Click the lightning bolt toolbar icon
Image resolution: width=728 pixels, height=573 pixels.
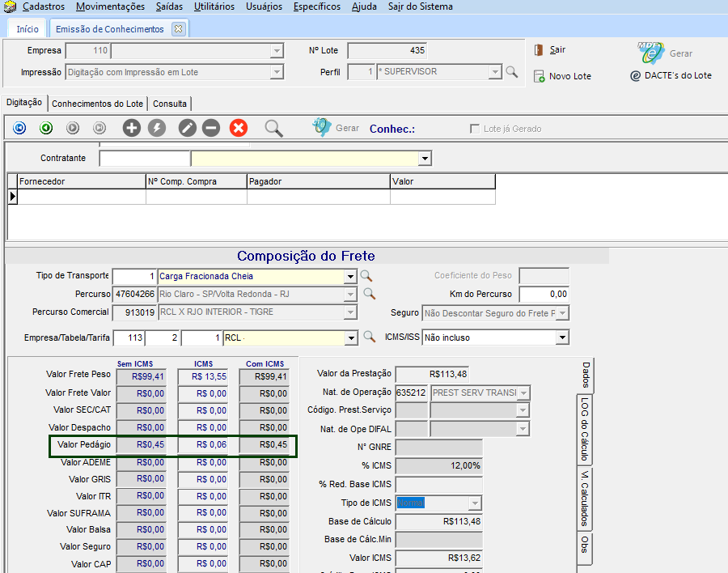click(157, 128)
